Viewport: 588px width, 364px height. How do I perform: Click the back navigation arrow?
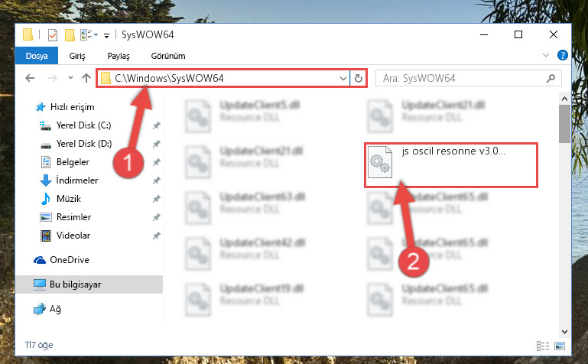pos(30,78)
